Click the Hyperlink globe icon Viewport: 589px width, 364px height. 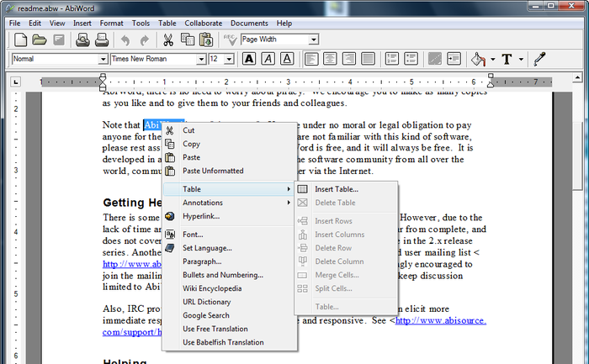coord(170,216)
